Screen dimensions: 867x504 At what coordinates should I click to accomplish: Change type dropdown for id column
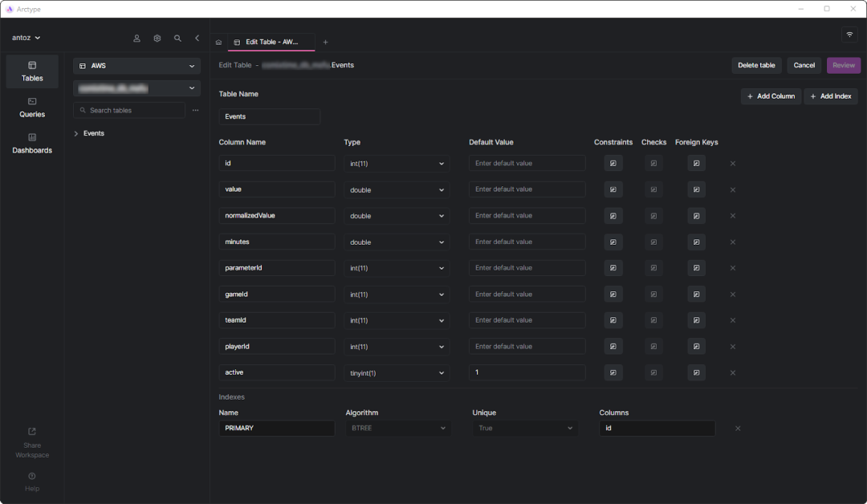[397, 164]
